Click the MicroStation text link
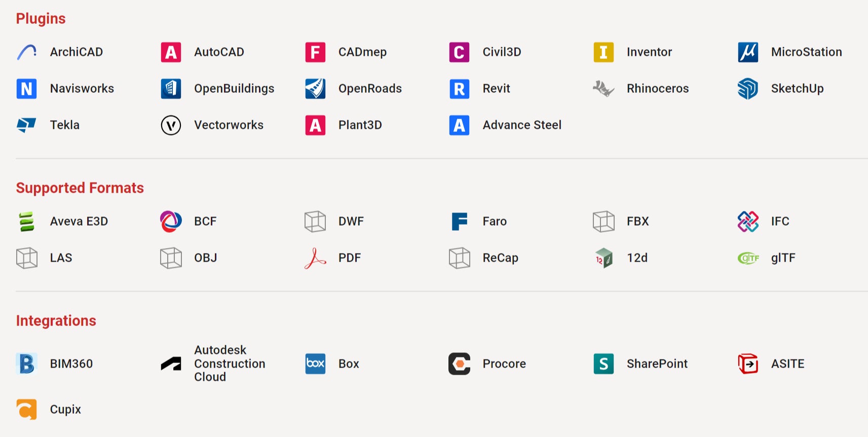This screenshot has width=868, height=437. point(806,52)
